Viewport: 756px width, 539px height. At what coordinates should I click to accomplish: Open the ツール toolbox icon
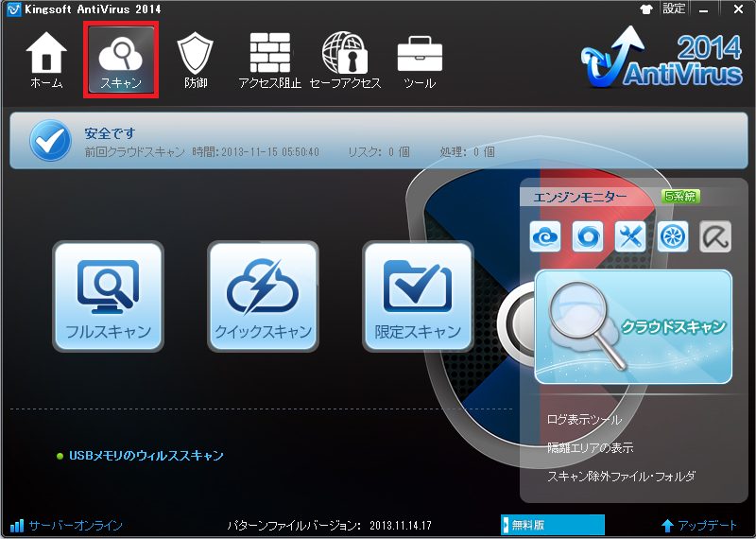(x=420, y=61)
